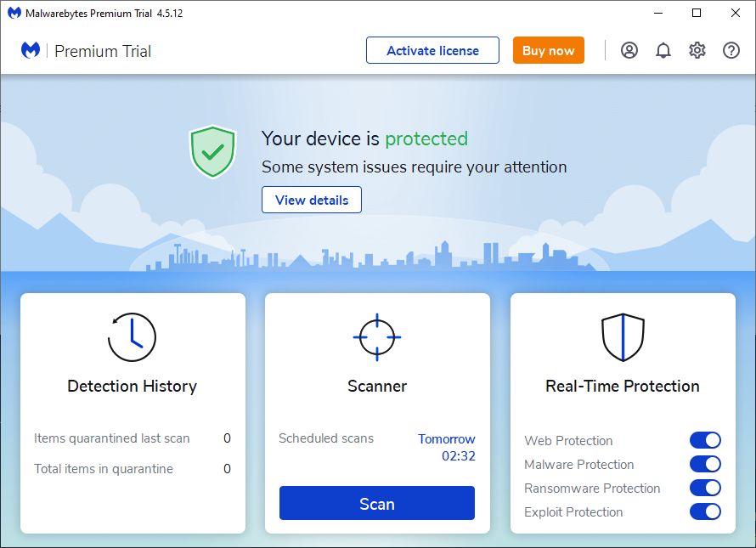The height and width of the screenshot is (548, 756).
Task: Disable Web Protection
Action: point(705,440)
